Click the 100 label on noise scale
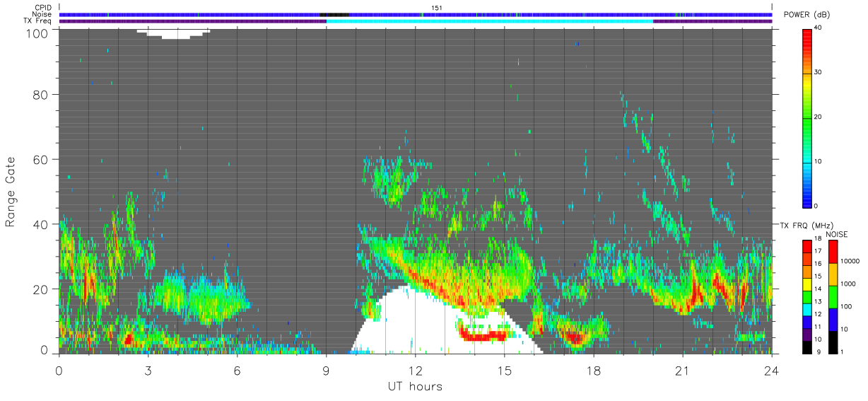 (x=847, y=306)
